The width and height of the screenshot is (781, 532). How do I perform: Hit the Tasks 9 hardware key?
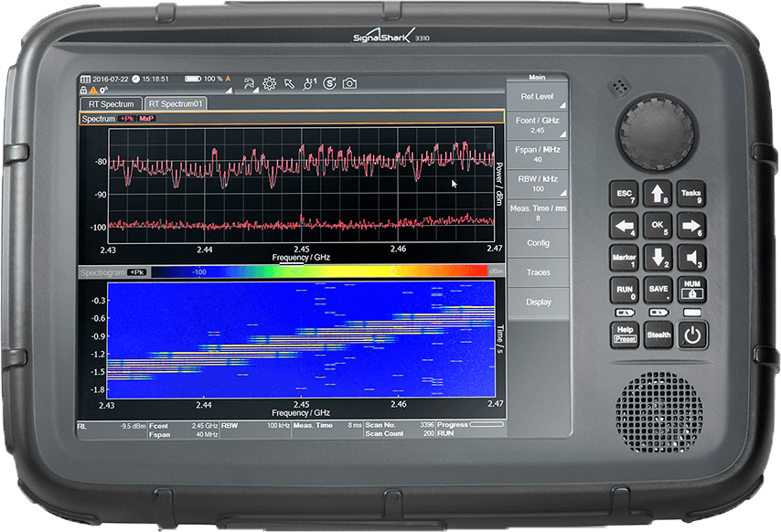tap(691, 194)
